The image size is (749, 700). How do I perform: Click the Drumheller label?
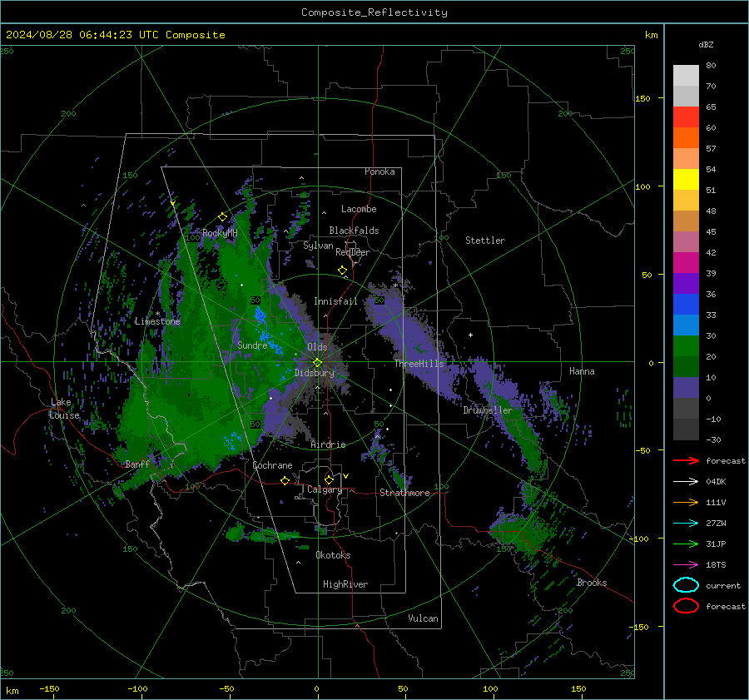click(488, 410)
